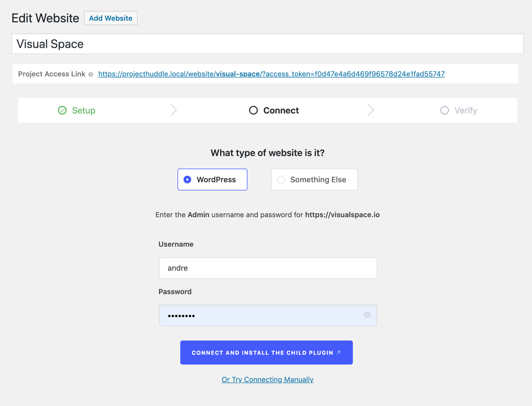
Task: Open the Or Try Connecting Manually link
Action: pyautogui.click(x=267, y=380)
